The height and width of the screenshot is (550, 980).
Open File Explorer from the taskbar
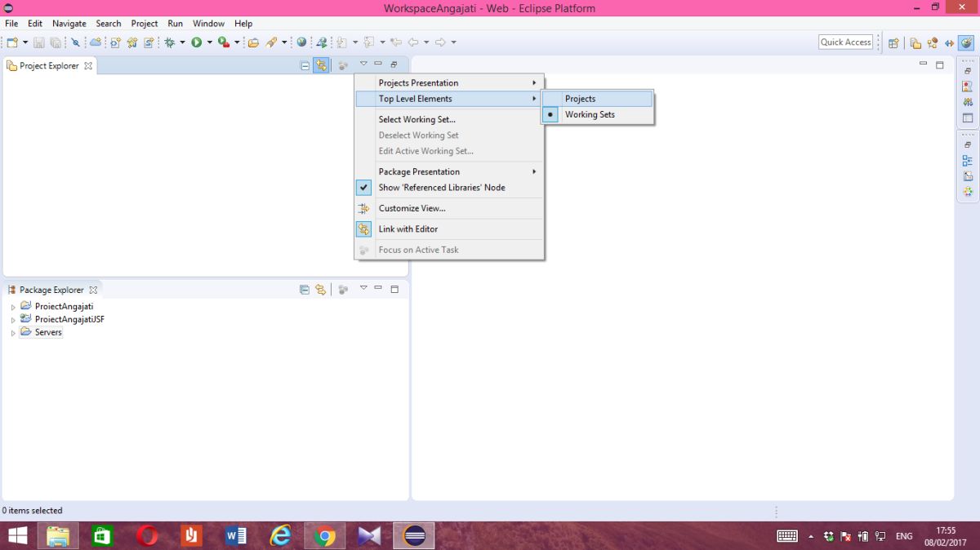[x=57, y=535]
